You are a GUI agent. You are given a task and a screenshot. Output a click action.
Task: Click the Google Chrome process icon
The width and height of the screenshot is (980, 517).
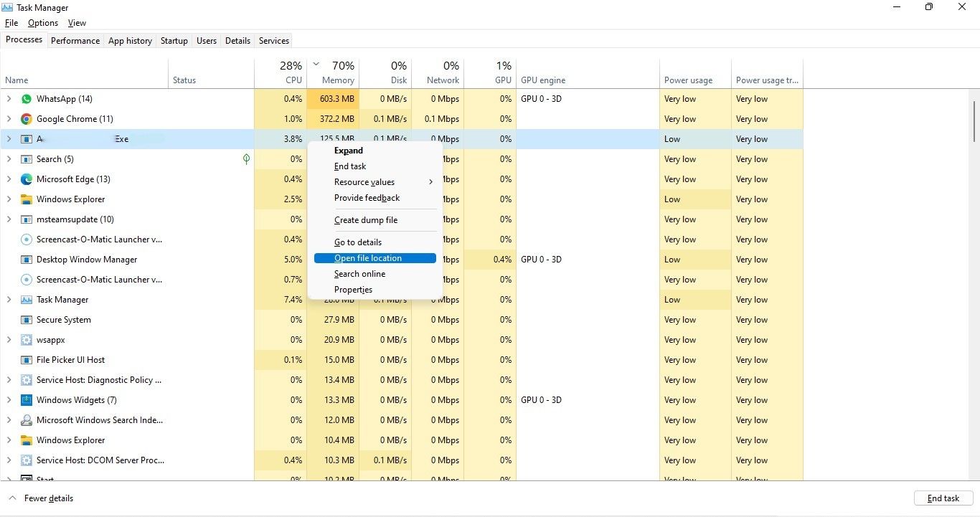27,119
